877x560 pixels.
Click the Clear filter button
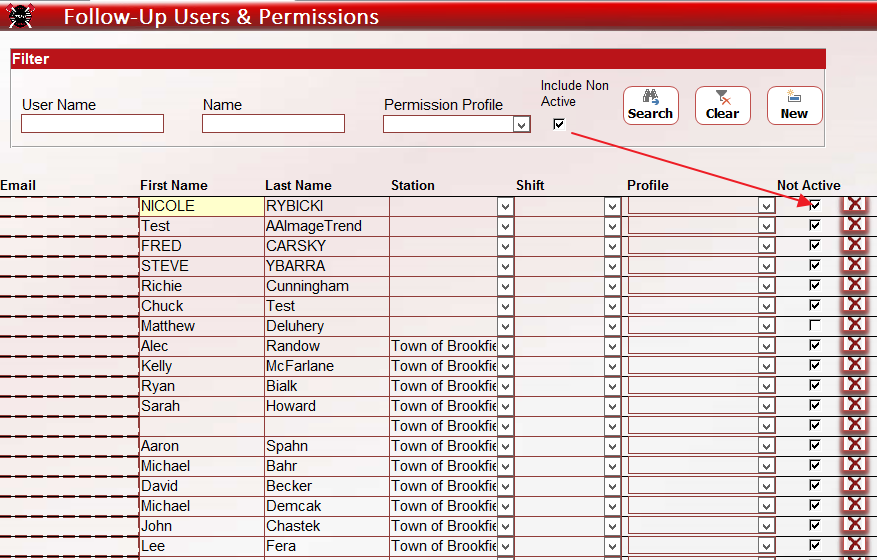[x=722, y=105]
